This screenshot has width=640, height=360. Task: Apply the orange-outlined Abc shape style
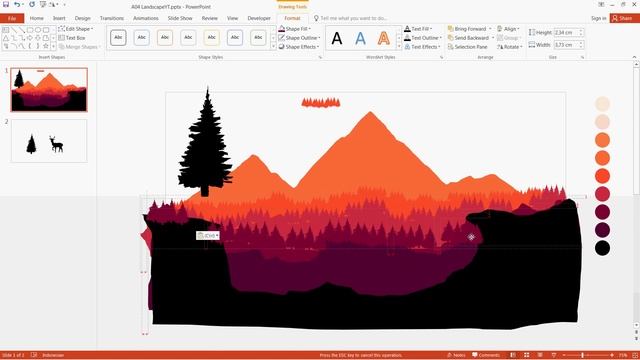point(165,38)
